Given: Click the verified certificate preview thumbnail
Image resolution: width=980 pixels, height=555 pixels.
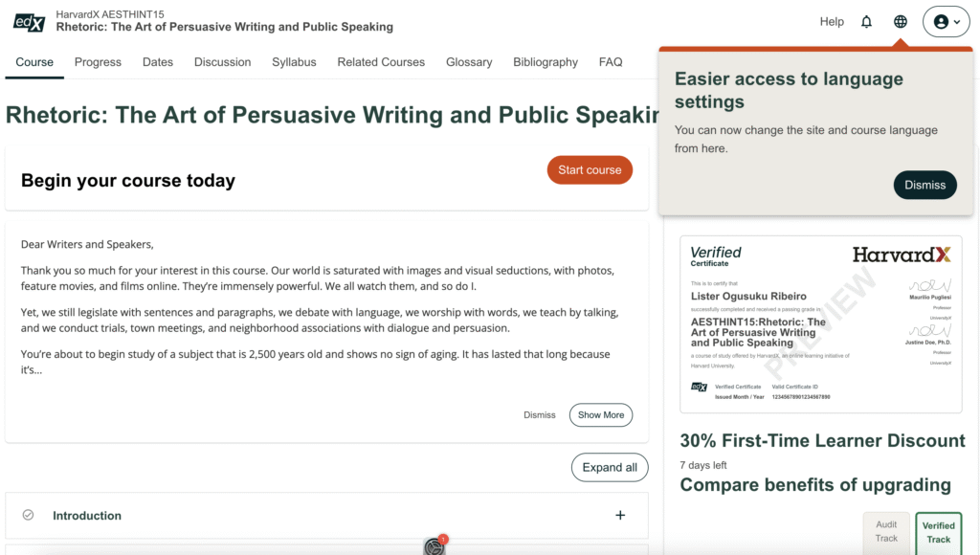Looking at the screenshot, I should [x=820, y=323].
